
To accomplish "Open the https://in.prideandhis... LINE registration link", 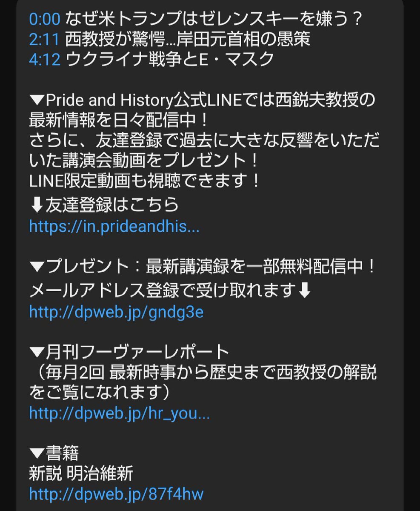I will pyautogui.click(x=114, y=227).
